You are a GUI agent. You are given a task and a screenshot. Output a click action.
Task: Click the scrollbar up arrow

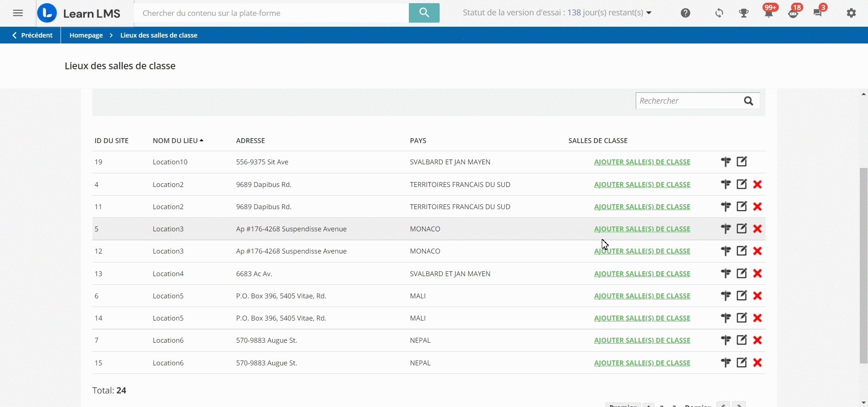[x=863, y=94]
